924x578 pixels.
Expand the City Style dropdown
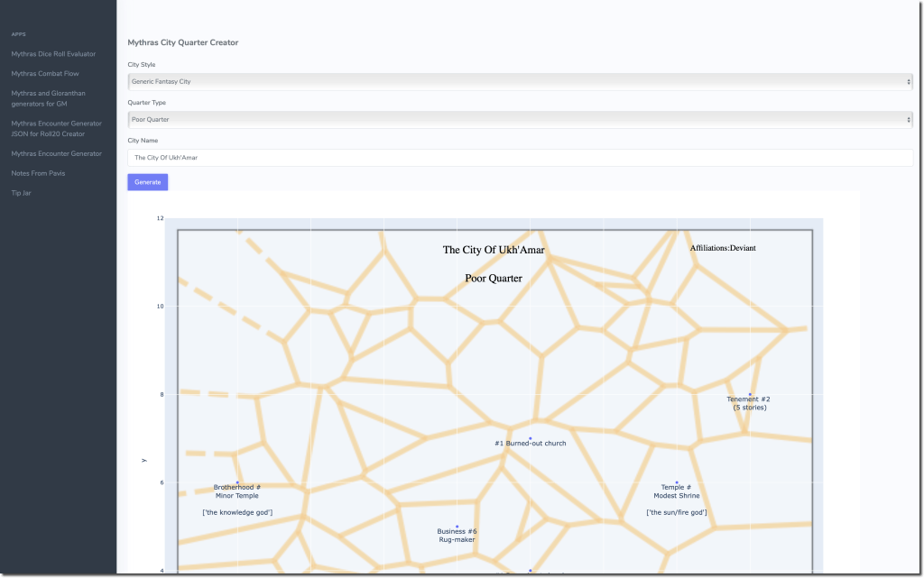coord(520,81)
